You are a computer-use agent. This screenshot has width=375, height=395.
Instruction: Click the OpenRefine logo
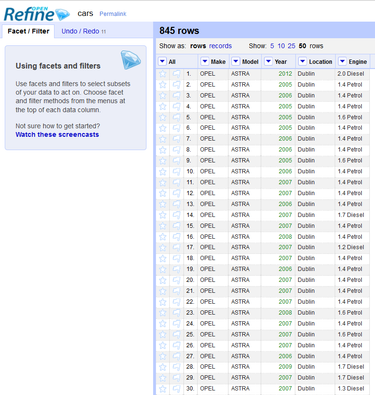[37, 14]
